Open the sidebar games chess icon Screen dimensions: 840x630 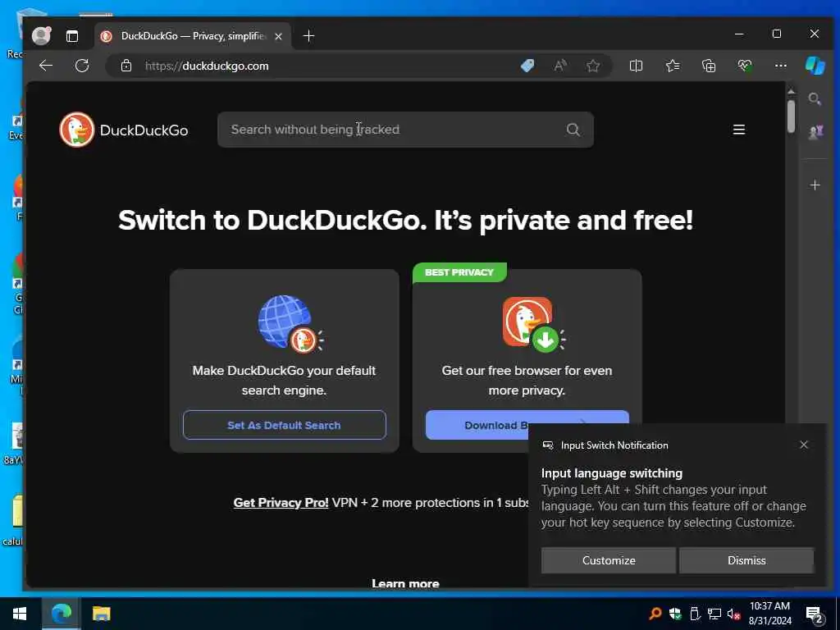pos(815,132)
